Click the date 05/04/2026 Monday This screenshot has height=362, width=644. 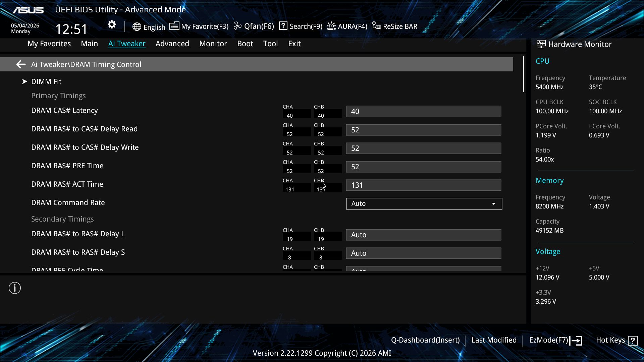[25, 28]
